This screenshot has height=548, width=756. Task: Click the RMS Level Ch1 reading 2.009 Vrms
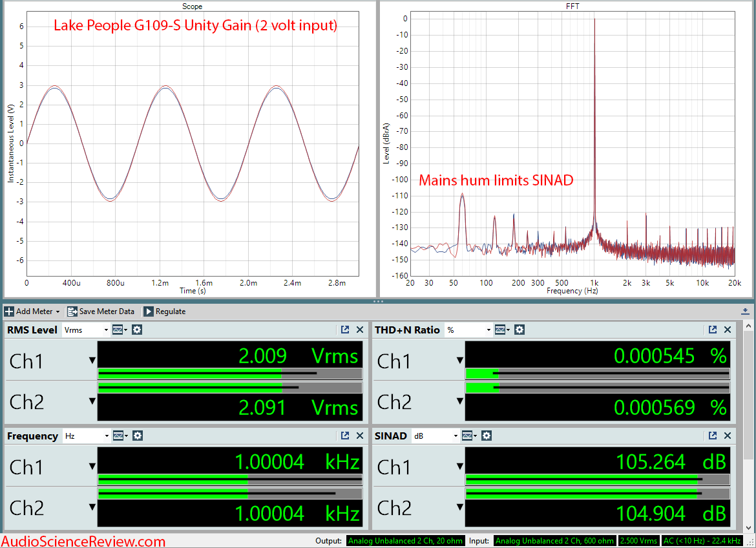(299, 356)
